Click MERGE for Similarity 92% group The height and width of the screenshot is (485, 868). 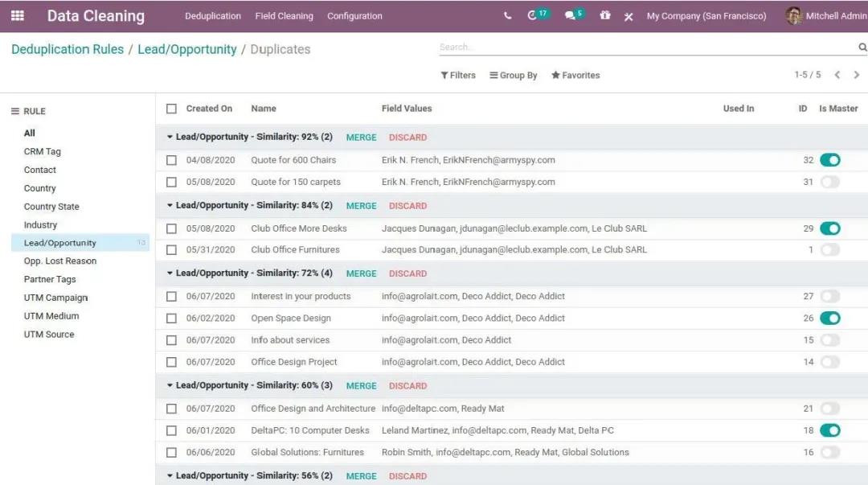[361, 138]
